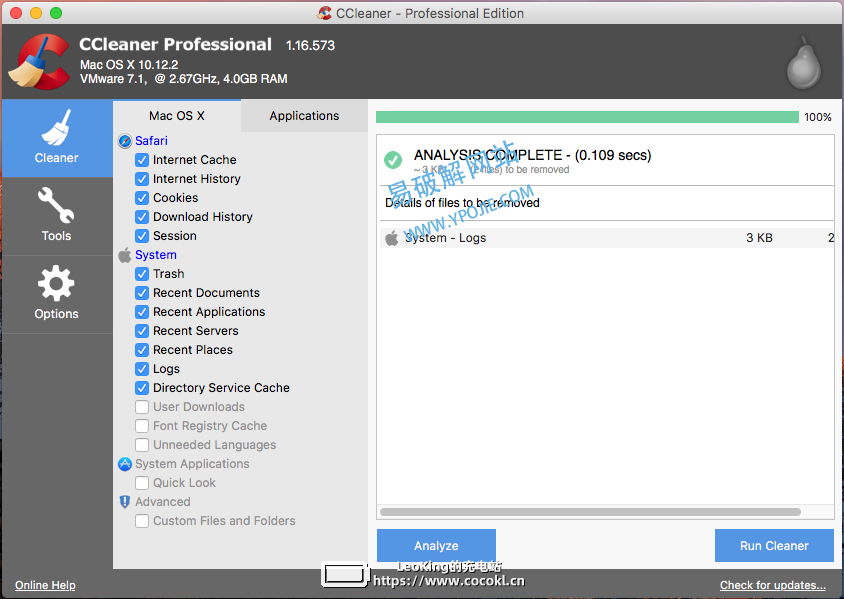Uncheck the Internet Cache checkbox
The image size is (844, 599).
(142, 160)
